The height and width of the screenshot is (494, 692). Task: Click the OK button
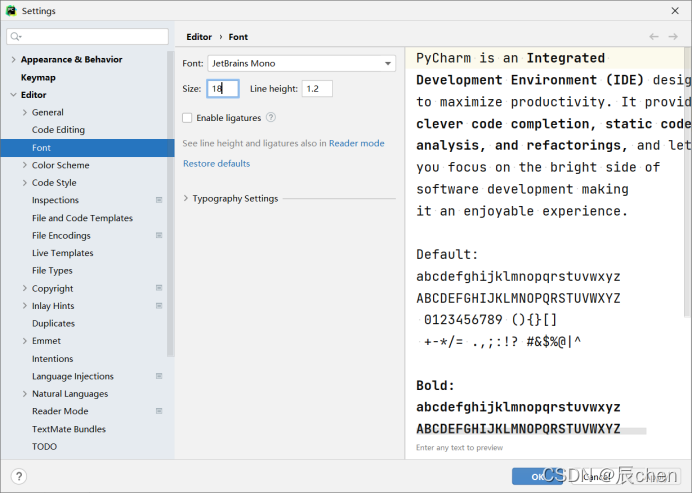(x=537, y=477)
